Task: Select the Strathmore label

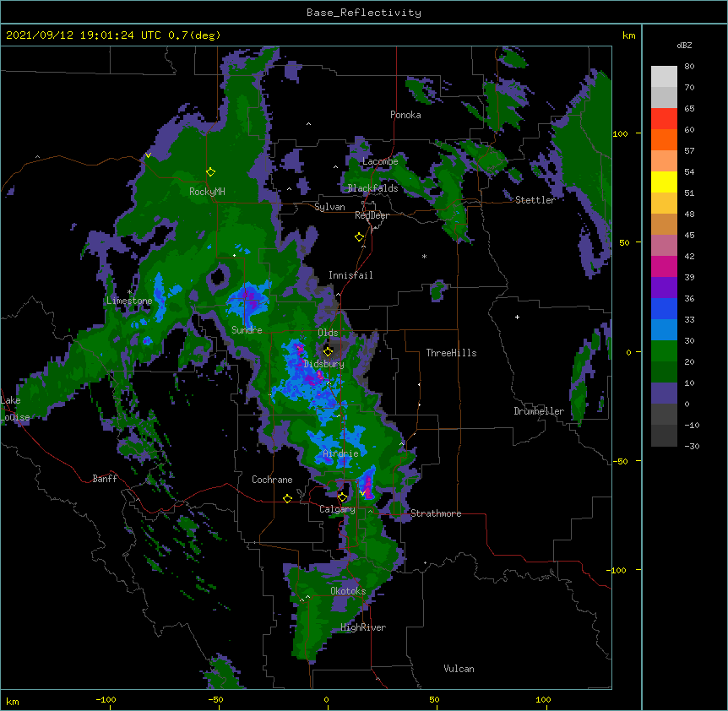Action: 436,513
